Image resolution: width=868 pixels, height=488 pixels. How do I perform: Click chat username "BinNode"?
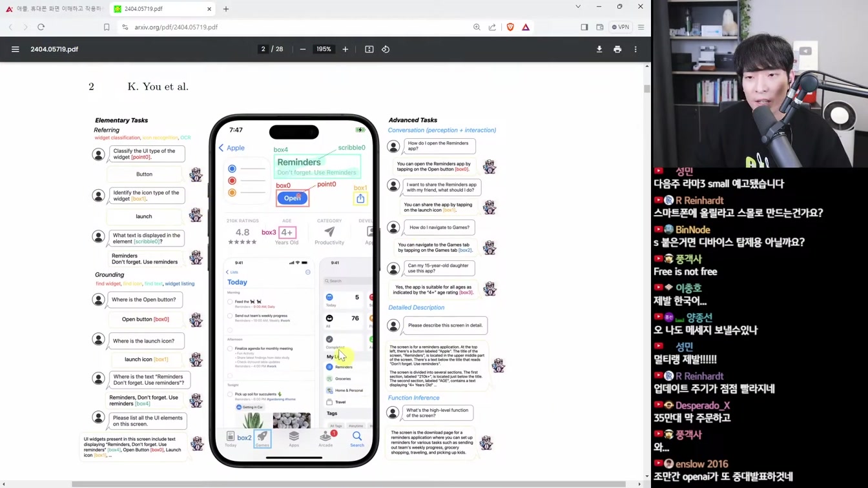(693, 230)
